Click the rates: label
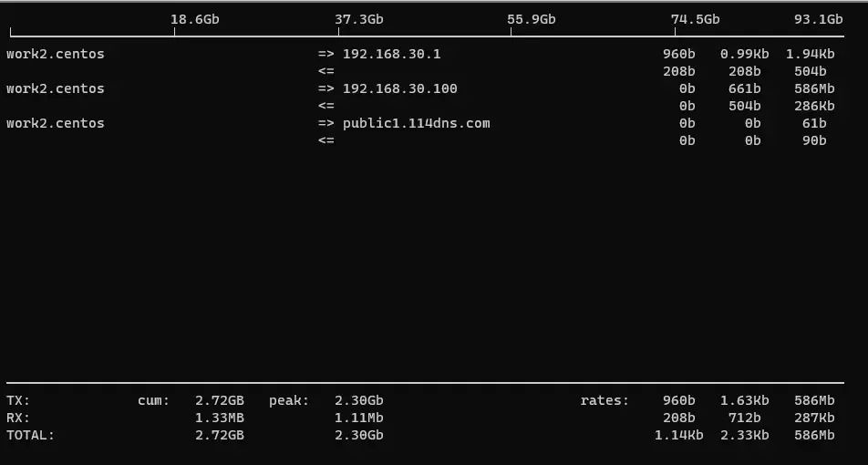Image resolution: width=868 pixels, height=465 pixels. point(605,401)
